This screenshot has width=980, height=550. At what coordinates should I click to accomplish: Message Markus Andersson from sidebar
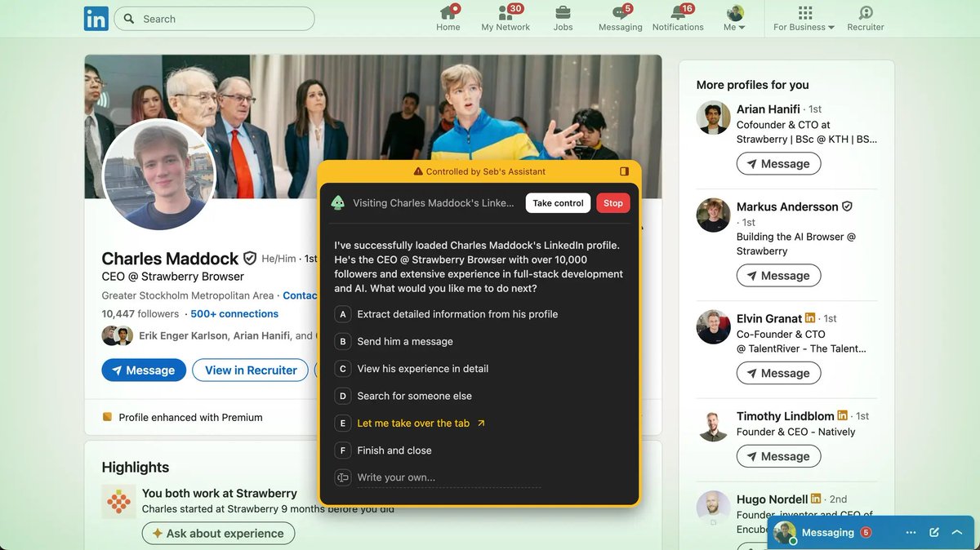(778, 276)
